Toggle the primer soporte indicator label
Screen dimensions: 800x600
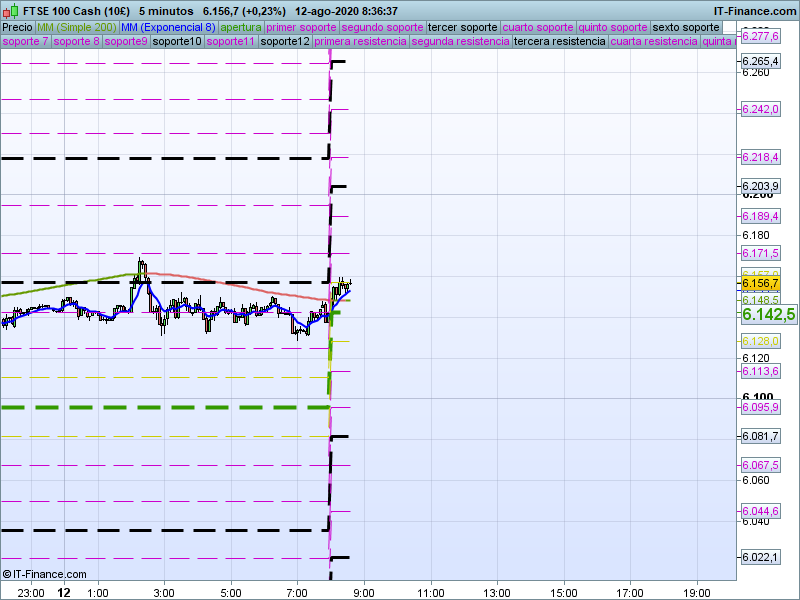point(301,27)
